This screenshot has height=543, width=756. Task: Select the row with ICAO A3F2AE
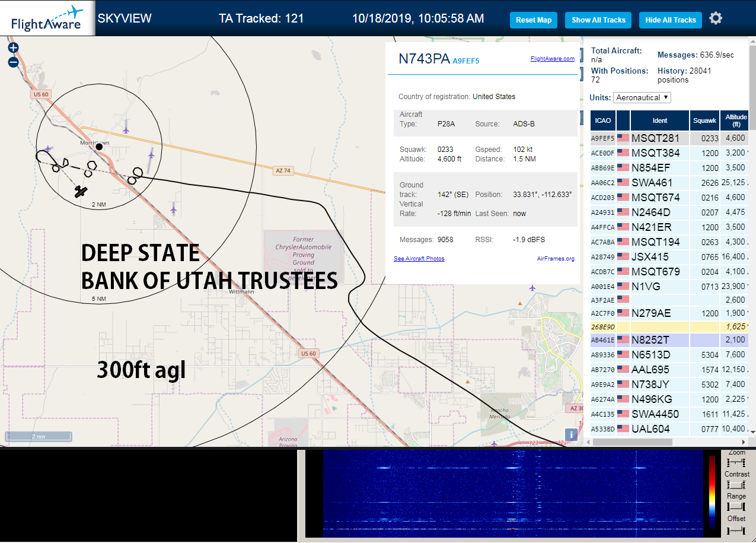click(x=669, y=300)
